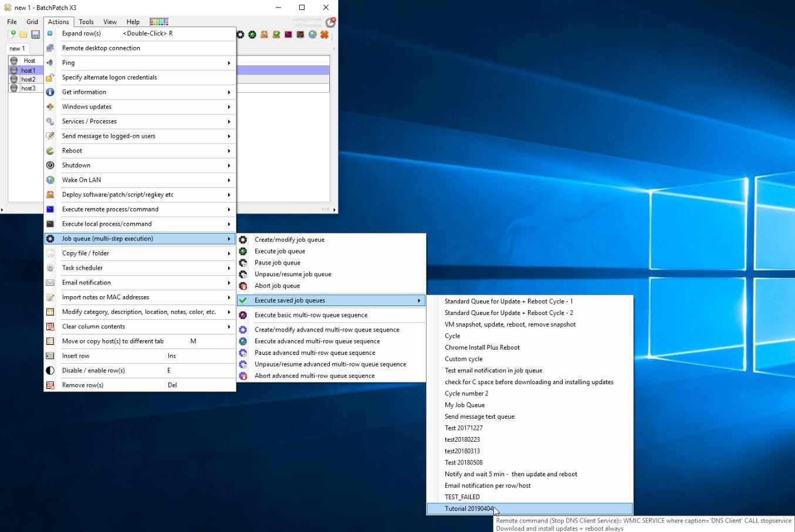The height and width of the screenshot is (532, 795).
Task: Click the package toolbar icon
Action: point(264,35)
